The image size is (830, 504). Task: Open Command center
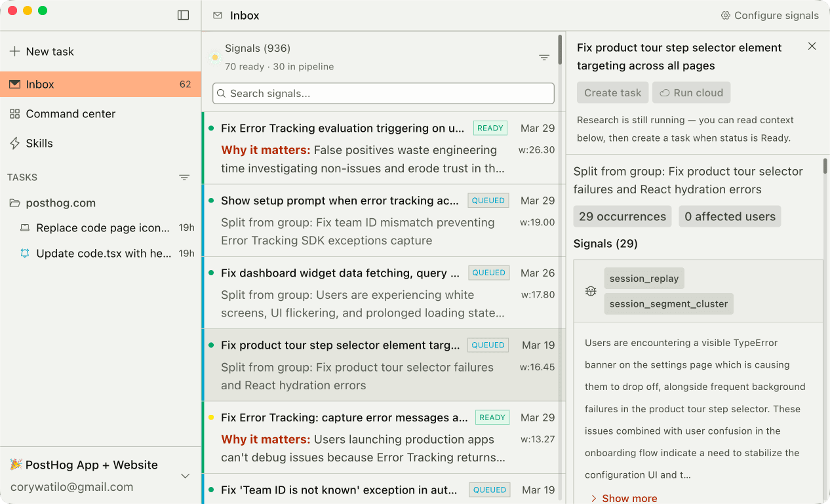click(100, 113)
